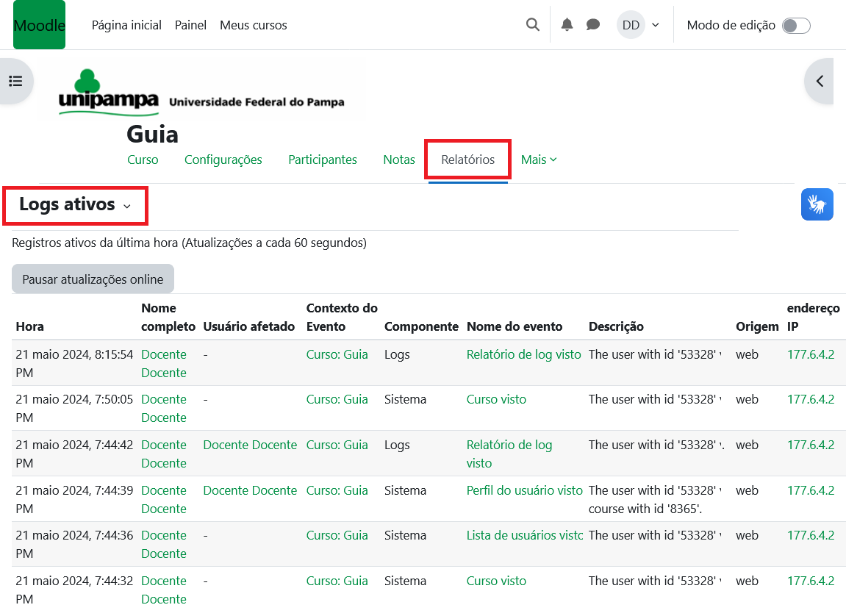Expand the Mais menu

[x=539, y=160]
